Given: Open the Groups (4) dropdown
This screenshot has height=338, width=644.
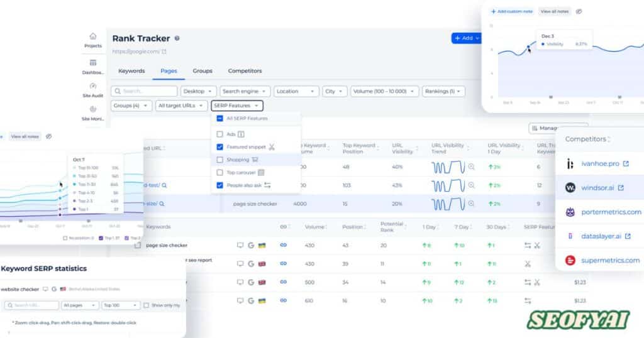Looking at the screenshot, I should 131,106.
